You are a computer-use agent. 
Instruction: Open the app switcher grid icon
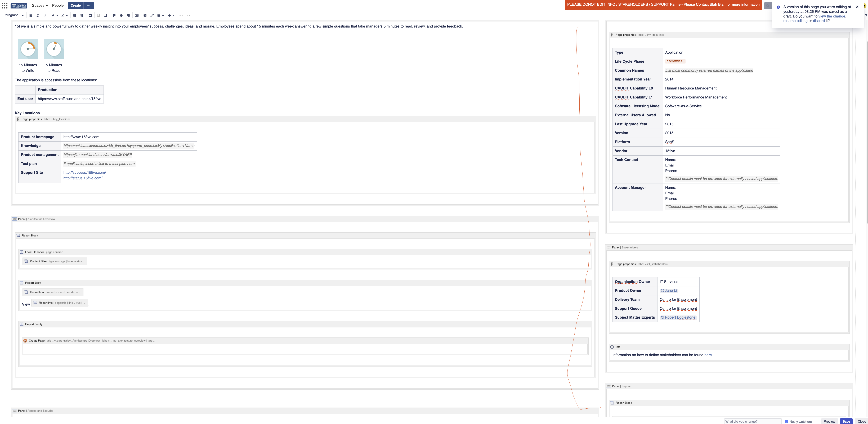coord(5,6)
